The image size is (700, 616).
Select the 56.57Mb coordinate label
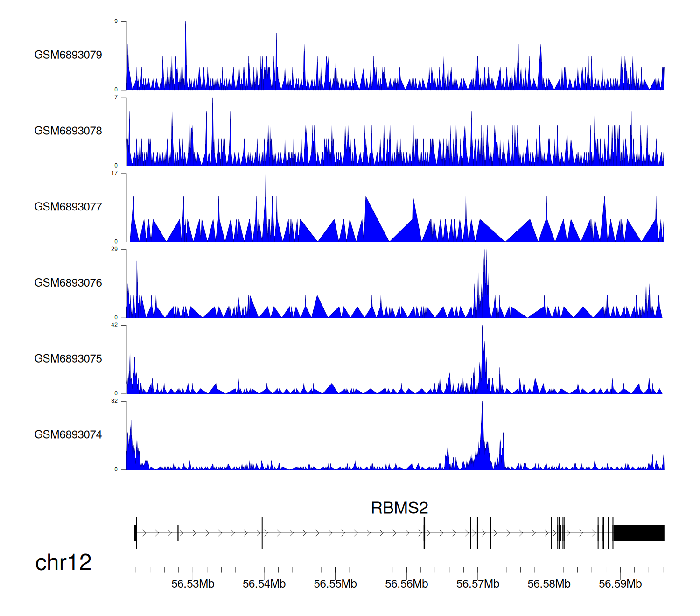point(477,584)
